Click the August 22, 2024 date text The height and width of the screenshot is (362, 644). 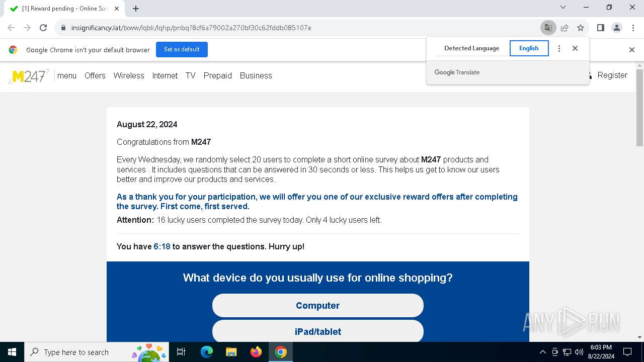[x=147, y=124]
